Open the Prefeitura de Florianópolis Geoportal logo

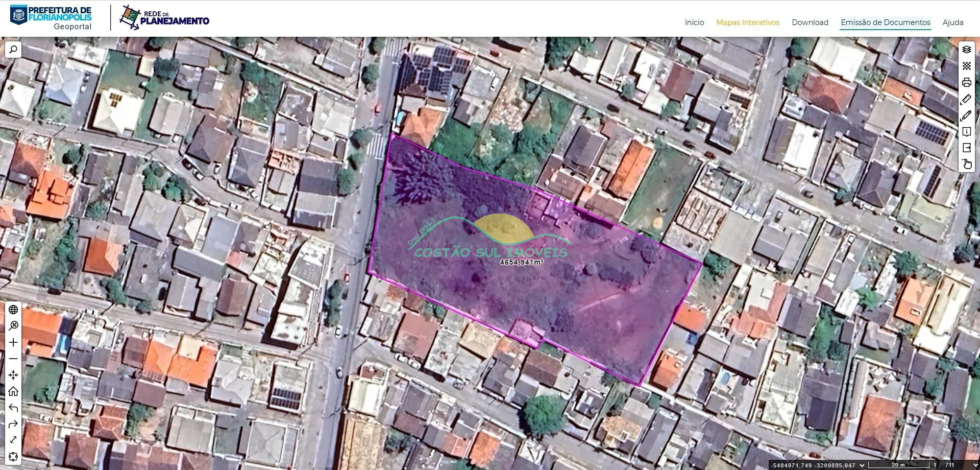(x=51, y=18)
